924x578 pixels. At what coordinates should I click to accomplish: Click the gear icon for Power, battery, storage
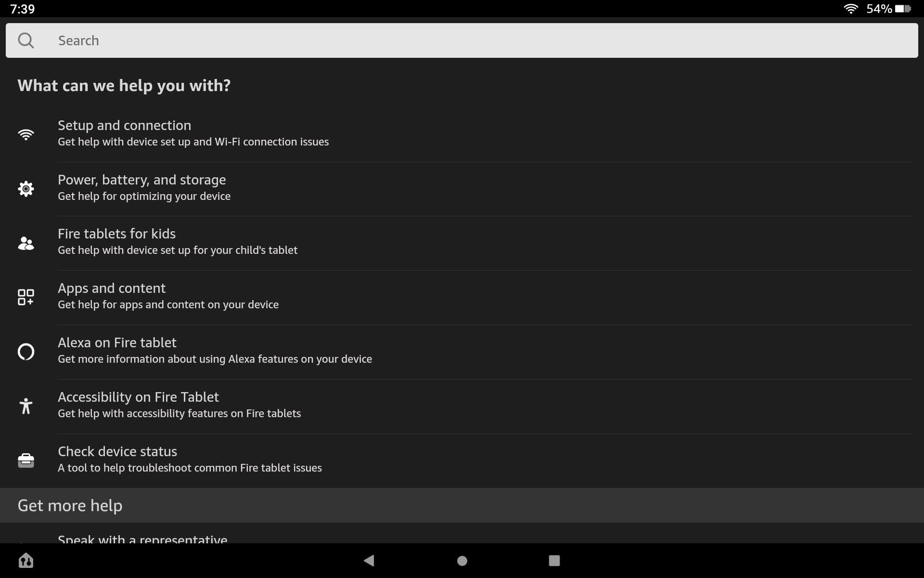pos(26,188)
